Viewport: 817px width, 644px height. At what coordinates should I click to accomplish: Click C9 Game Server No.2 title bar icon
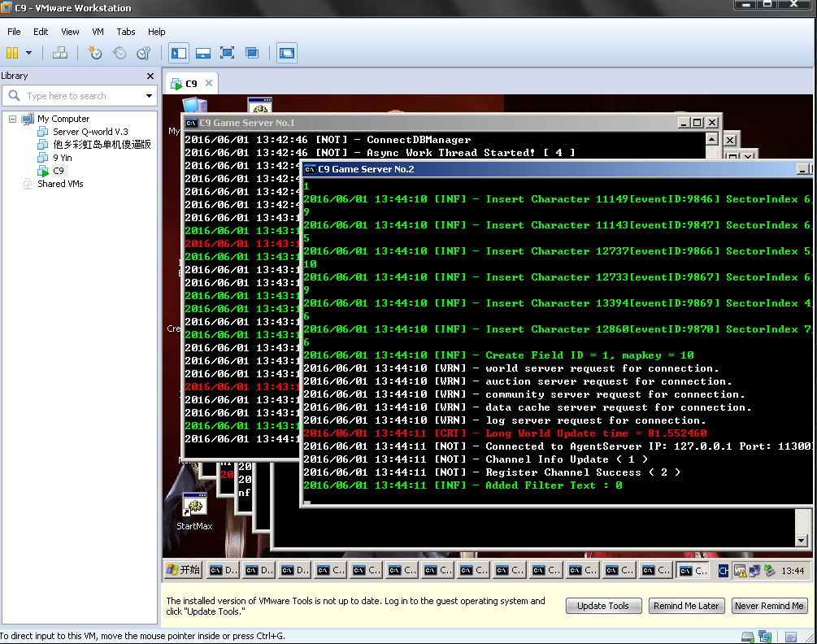(310, 169)
